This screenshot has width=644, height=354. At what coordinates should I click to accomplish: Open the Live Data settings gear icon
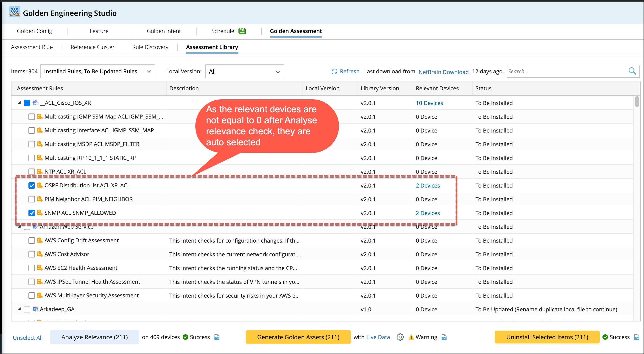coord(400,337)
